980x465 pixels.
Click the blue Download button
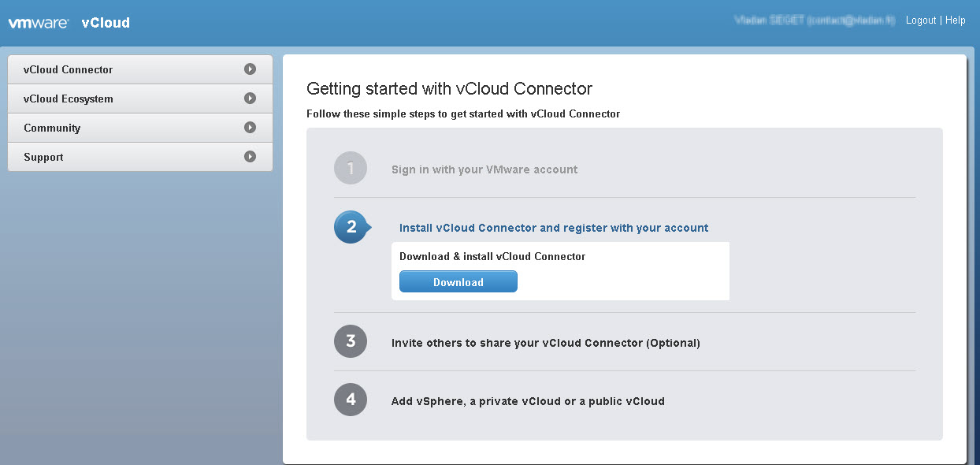[458, 281]
